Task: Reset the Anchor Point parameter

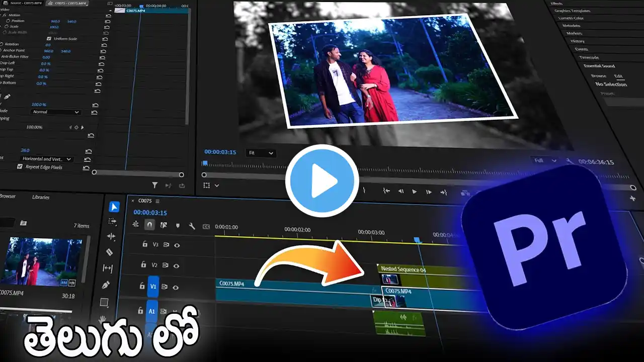Action: (x=104, y=51)
